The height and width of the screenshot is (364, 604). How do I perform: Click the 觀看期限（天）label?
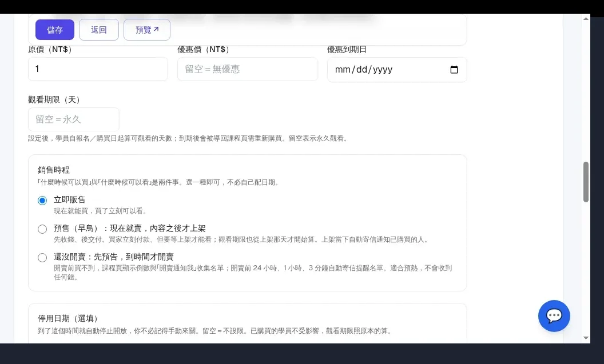(54, 99)
